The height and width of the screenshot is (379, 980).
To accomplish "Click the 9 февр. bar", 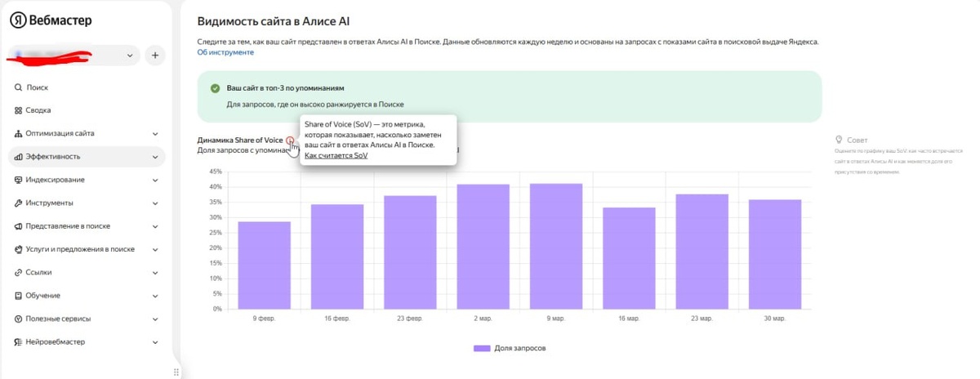I will [x=265, y=265].
